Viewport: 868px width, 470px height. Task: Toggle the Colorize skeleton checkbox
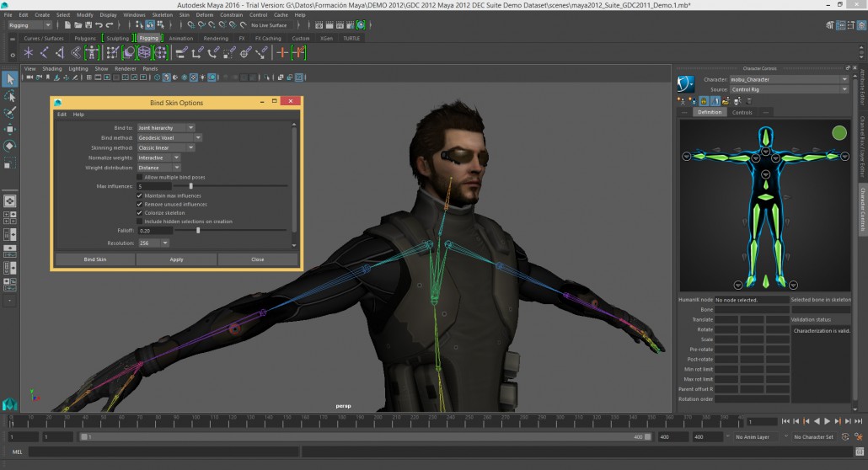click(140, 212)
